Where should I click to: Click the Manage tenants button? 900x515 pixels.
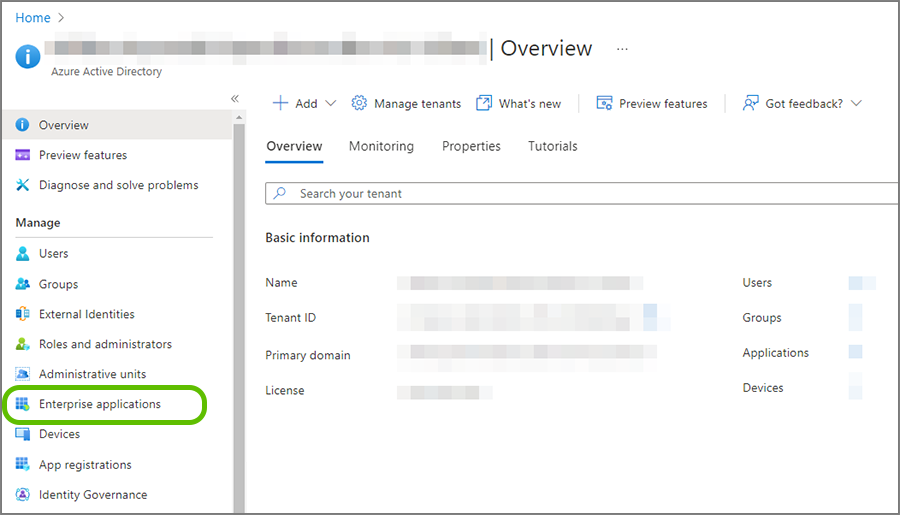406,103
